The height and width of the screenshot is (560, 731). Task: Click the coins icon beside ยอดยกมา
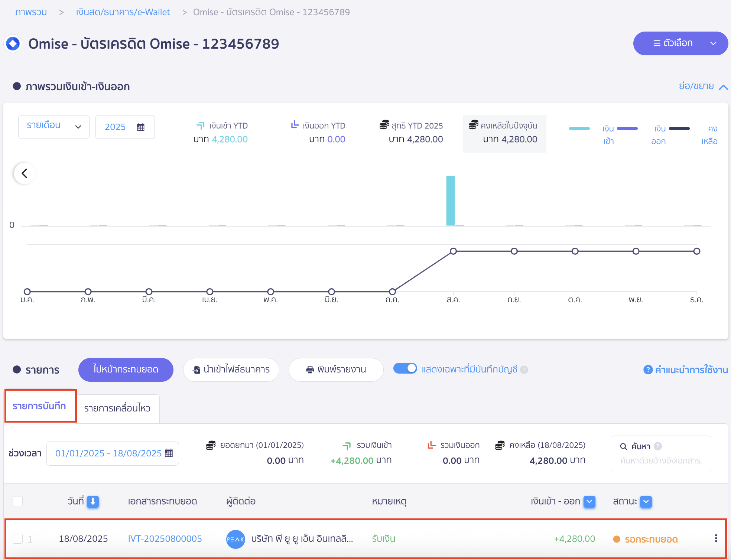[211, 445]
